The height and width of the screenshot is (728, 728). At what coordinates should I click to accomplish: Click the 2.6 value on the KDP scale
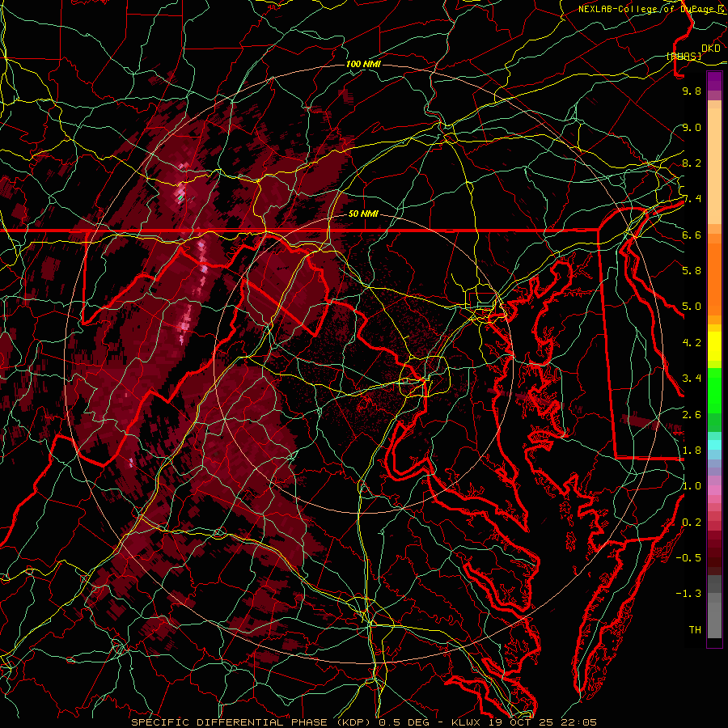click(x=692, y=414)
